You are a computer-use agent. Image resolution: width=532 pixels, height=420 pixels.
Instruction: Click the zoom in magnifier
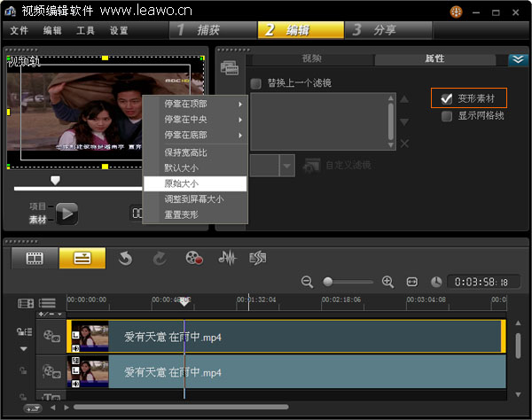[x=387, y=282]
